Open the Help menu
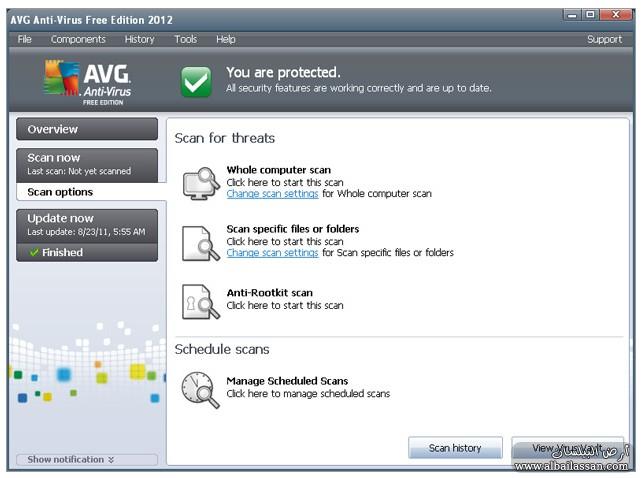 tap(226, 39)
